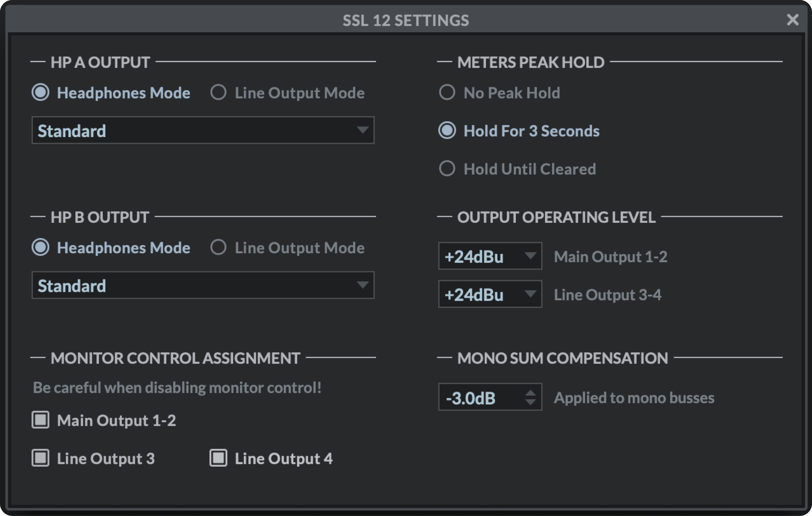Close the SSL 12 Settings dialog
The width and height of the screenshot is (812, 516).
[x=792, y=20]
